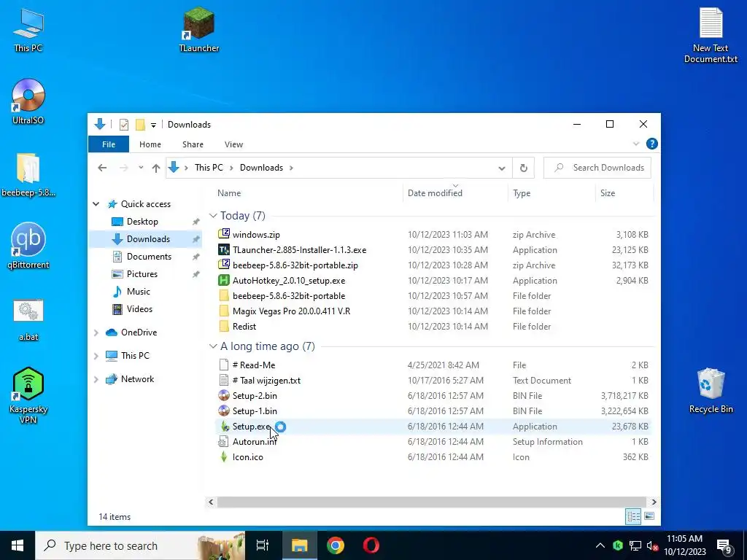
Task: Select the Kaspersky VPN desktop icon
Action: pyautogui.click(x=28, y=395)
